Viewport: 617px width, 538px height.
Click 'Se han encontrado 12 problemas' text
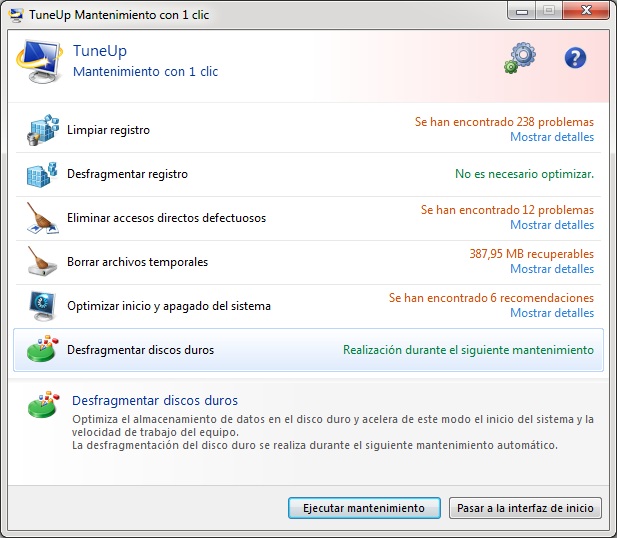[507, 210]
